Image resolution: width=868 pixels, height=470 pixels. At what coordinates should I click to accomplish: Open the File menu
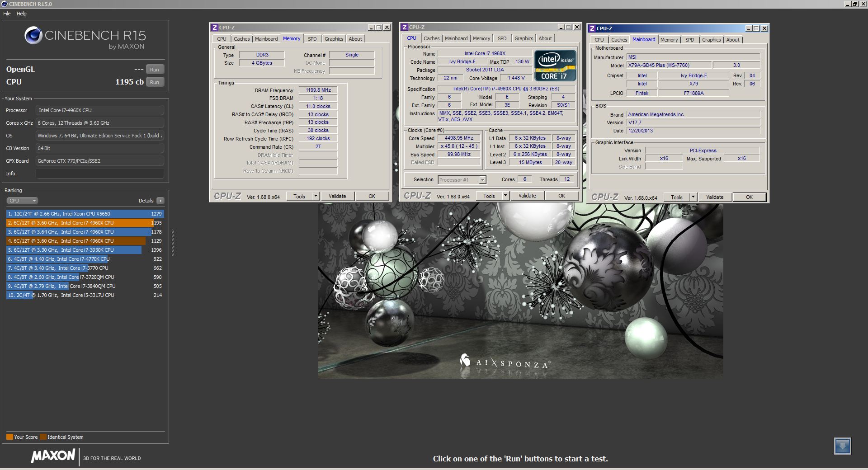point(7,14)
